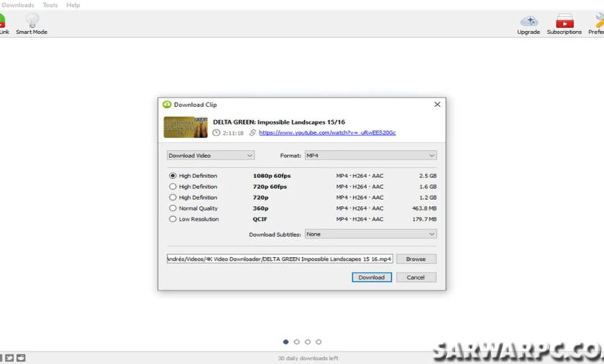
Task: Open the Tools menu
Action: click(50, 5)
